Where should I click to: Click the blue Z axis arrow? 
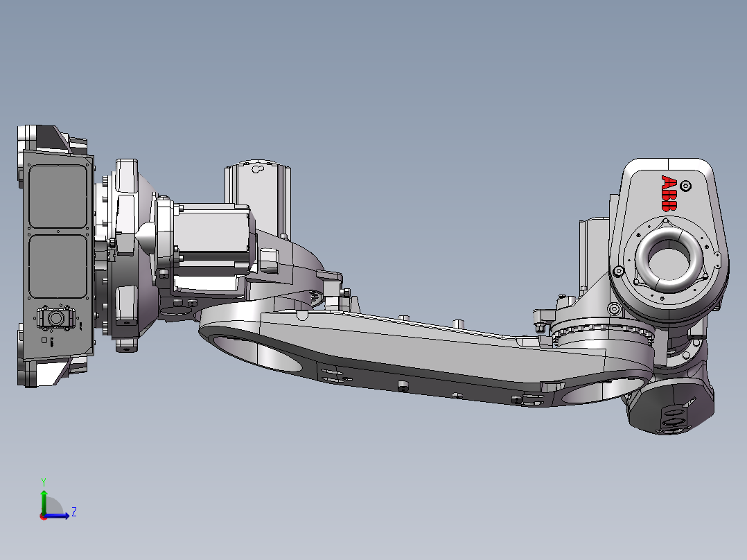pos(64,514)
